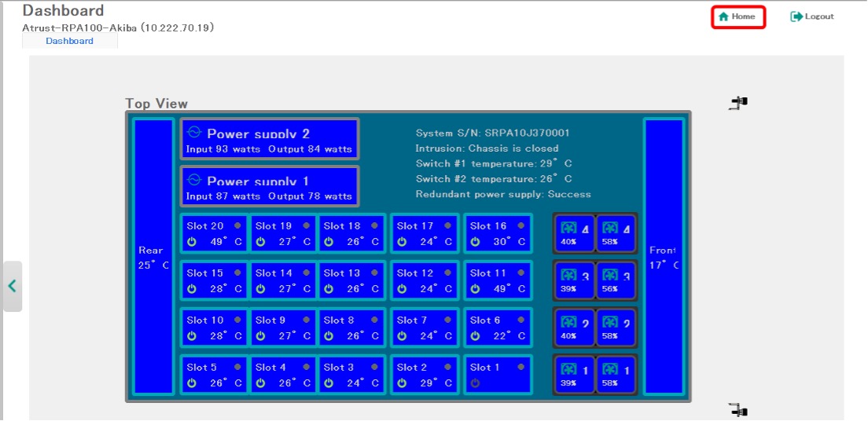
Task: Click the connector icon below the chassis
Action: click(737, 409)
